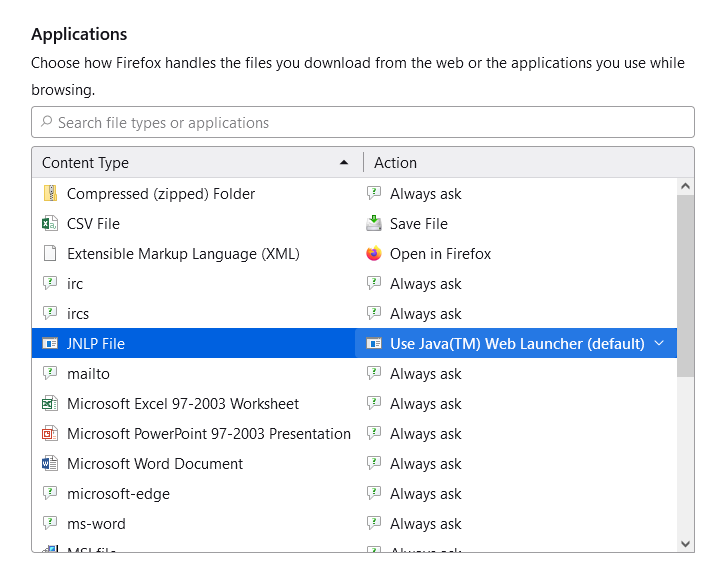Click Always ask text in ircs row
The image size is (715, 568).
click(x=425, y=314)
